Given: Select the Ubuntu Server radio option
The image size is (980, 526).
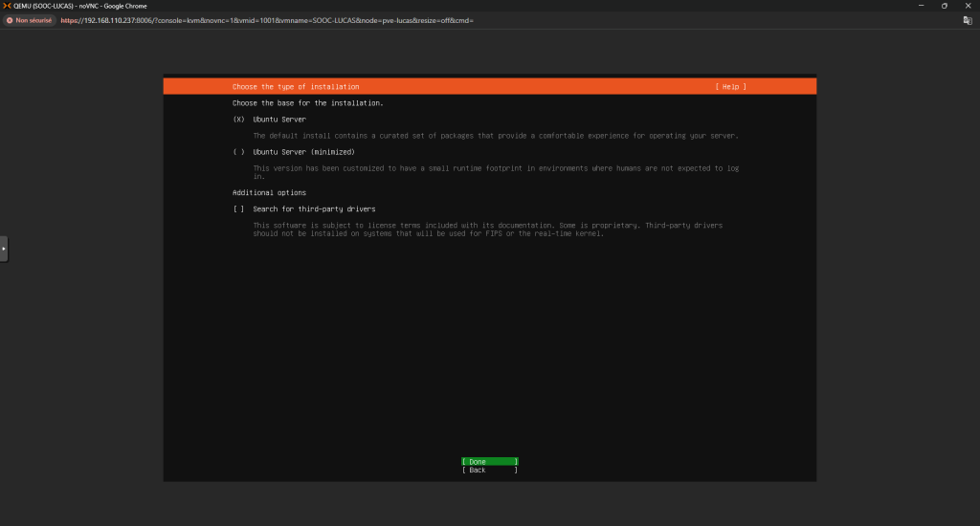Looking at the screenshot, I should (238, 120).
